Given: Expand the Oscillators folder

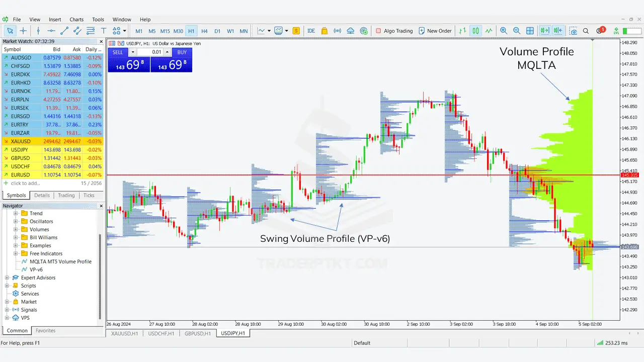Looking at the screenshot, I should [16, 221].
